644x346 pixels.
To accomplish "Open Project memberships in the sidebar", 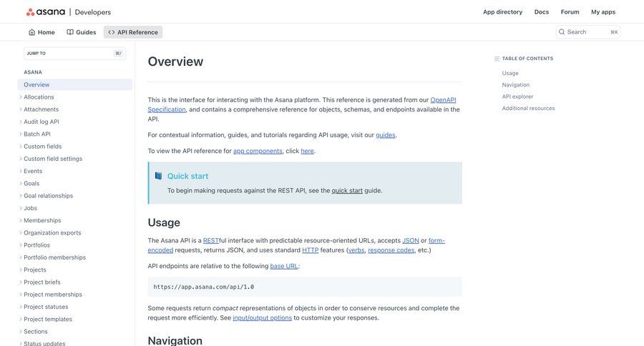I will pyautogui.click(x=53, y=295).
